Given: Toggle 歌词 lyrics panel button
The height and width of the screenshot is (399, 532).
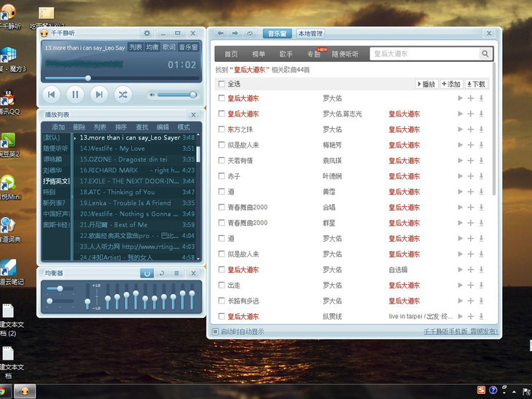Looking at the screenshot, I should point(169,47).
